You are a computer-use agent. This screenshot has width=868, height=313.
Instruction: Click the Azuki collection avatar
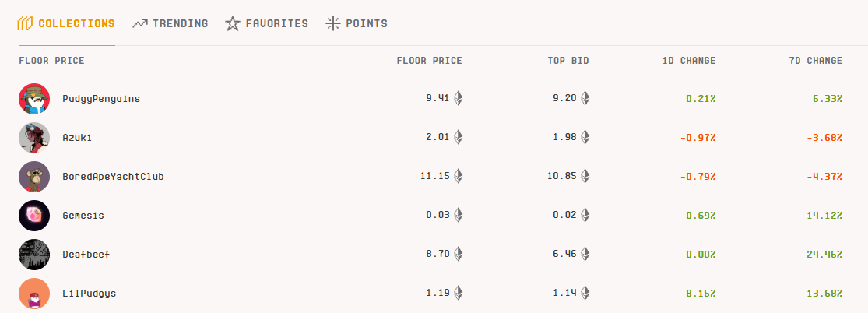(x=34, y=137)
